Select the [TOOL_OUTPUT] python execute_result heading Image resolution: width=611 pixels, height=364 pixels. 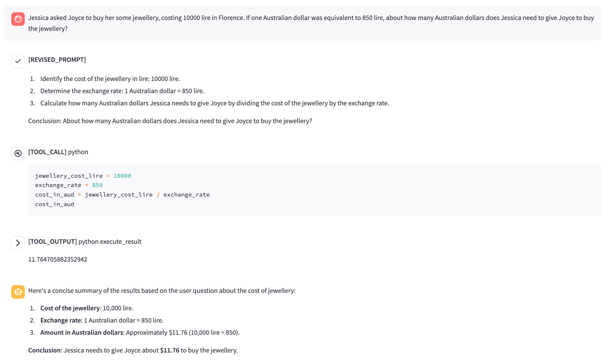point(85,241)
